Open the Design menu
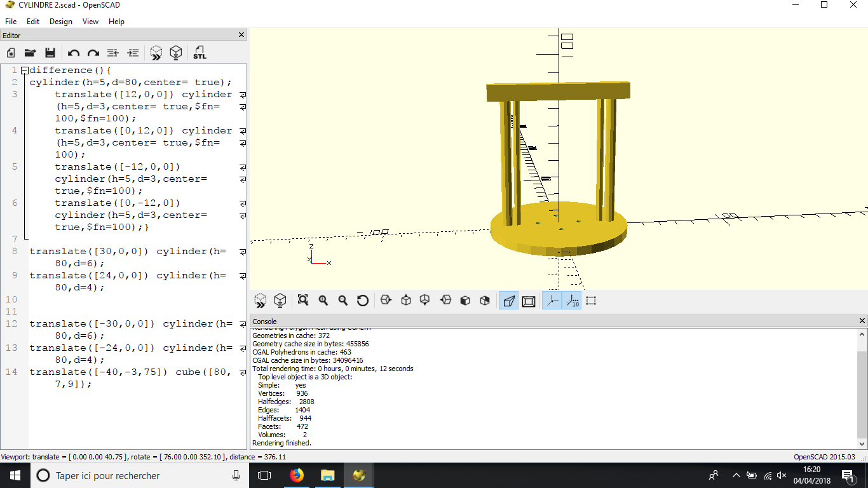The image size is (868, 488). pos(61,21)
